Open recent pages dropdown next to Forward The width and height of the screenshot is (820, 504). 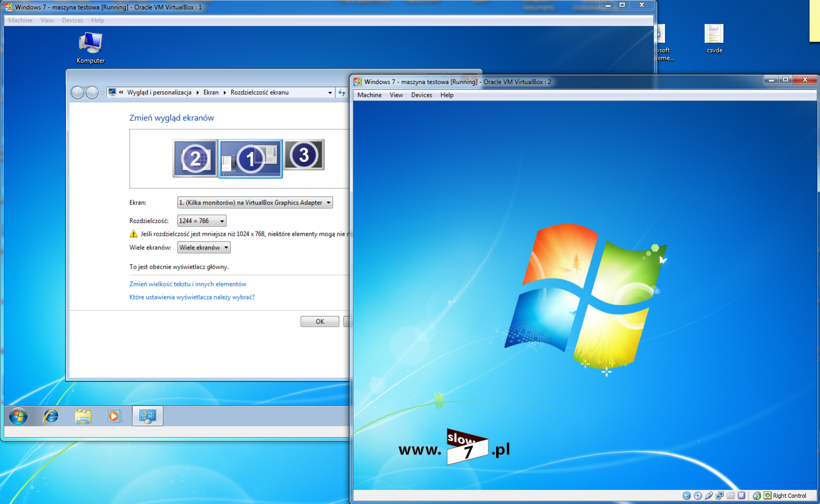coord(102,93)
